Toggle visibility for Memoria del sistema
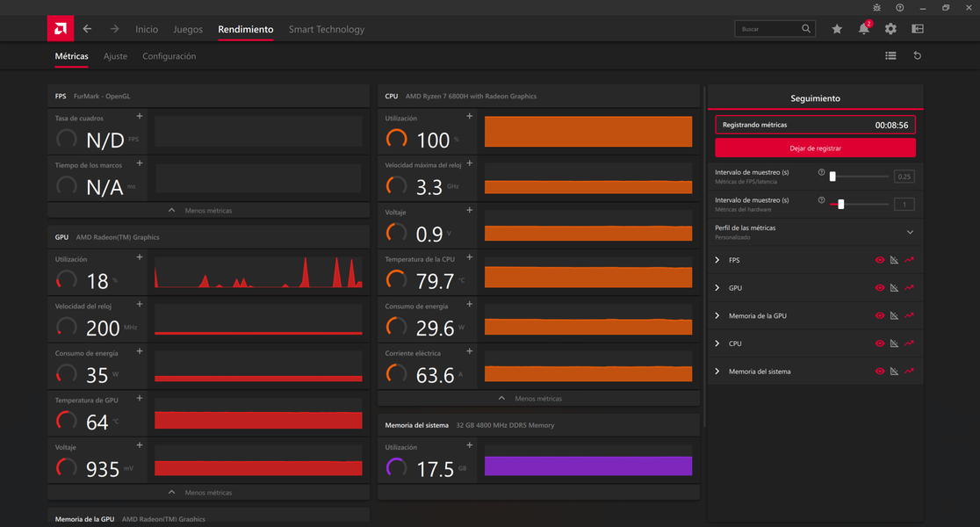The image size is (980, 527). 880,372
